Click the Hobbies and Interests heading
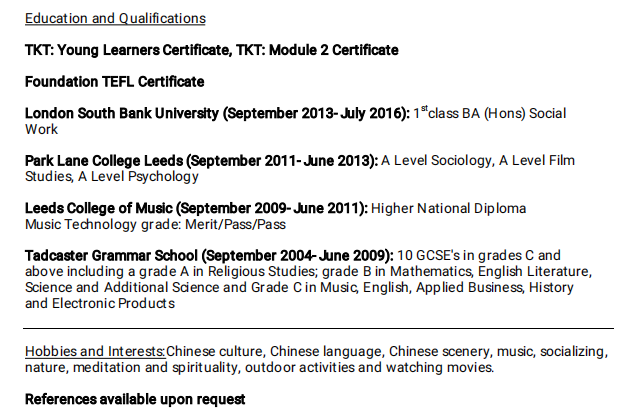This screenshot has height=408, width=640. (x=95, y=352)
